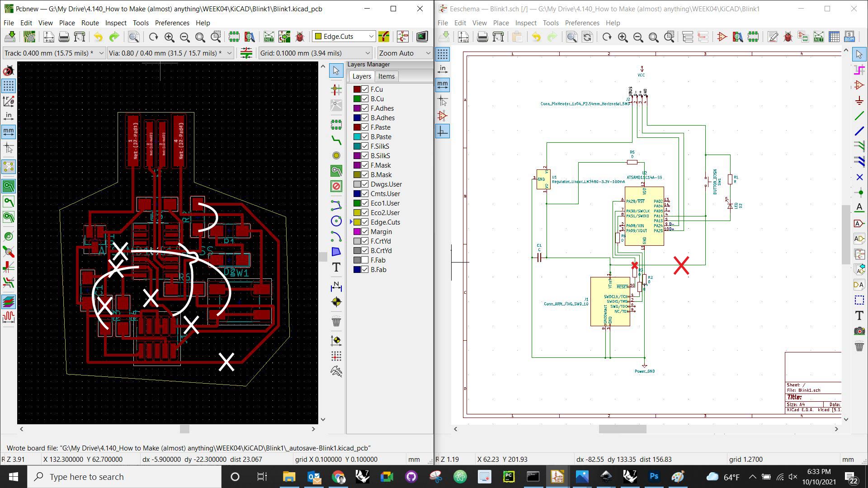Select the Draw Polygon tool in Pcbnew
This screenshot has width=868, height=488.
pyautogui.click(x=336, y=251)
